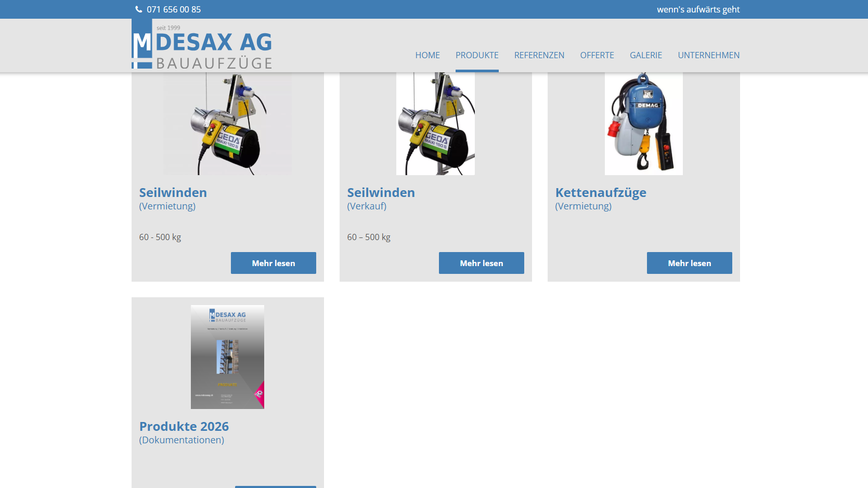Image resolution: width=868 pixels, height=488 pixels.
Task: Open the Produkte 2026 brochure cover
Action: click(228, 357)
